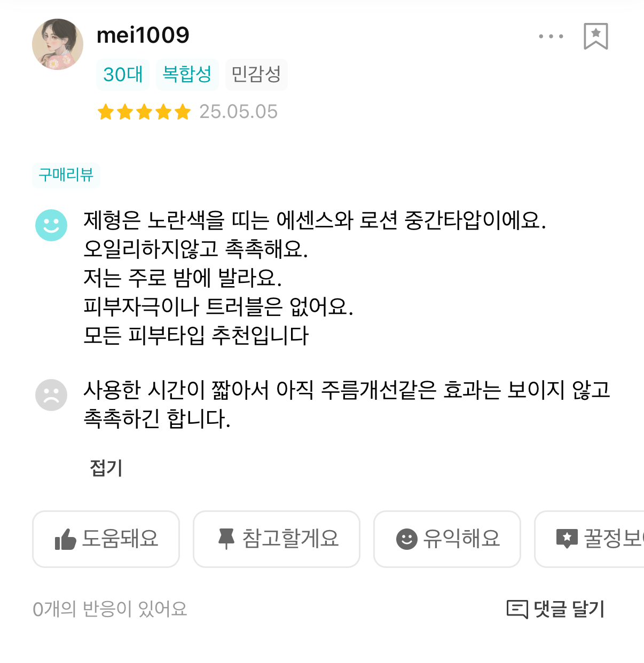Screen dimensions: 644x663
Task: Click the star speech-bubble icon on 꿀정보
Action: pyautogui.click(x=567, y=539)
